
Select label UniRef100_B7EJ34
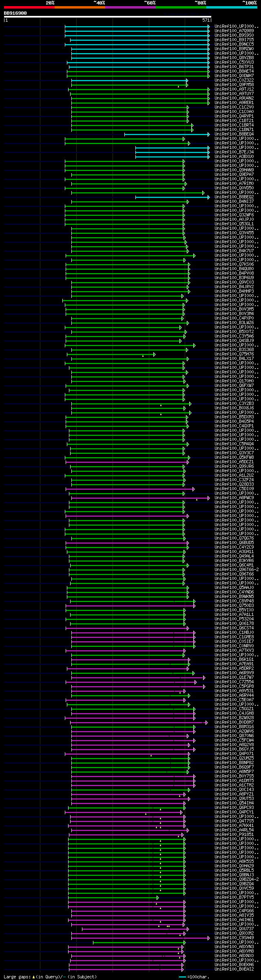234,152
